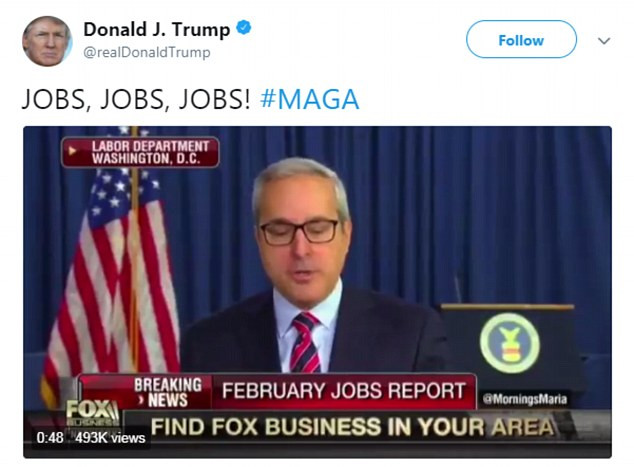The image size is (634, 467).
Task: Click the @MorningsMaria tag in video
Action: tap(524, 399)
